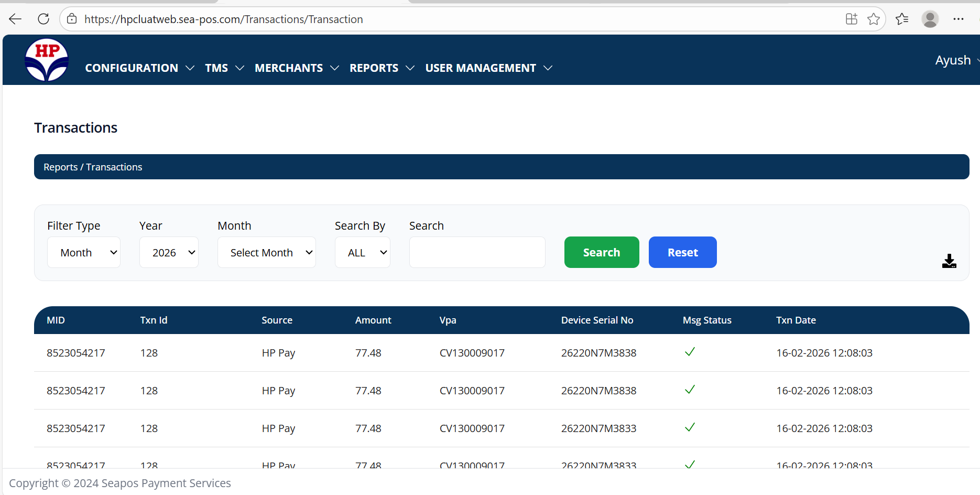
Task: Expand the CONFIGURATION menu
Action: [x=139, y=68]
